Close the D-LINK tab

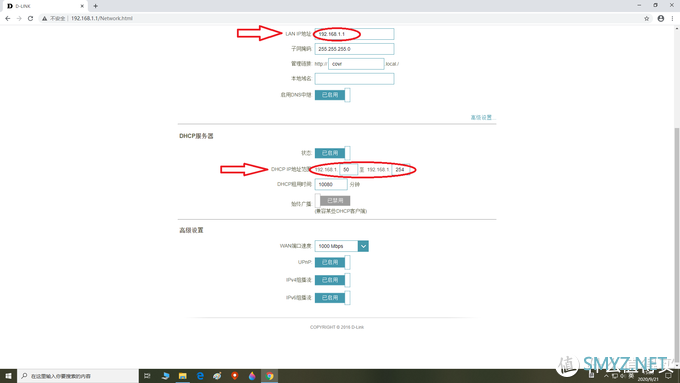click(x=82, y=6)
